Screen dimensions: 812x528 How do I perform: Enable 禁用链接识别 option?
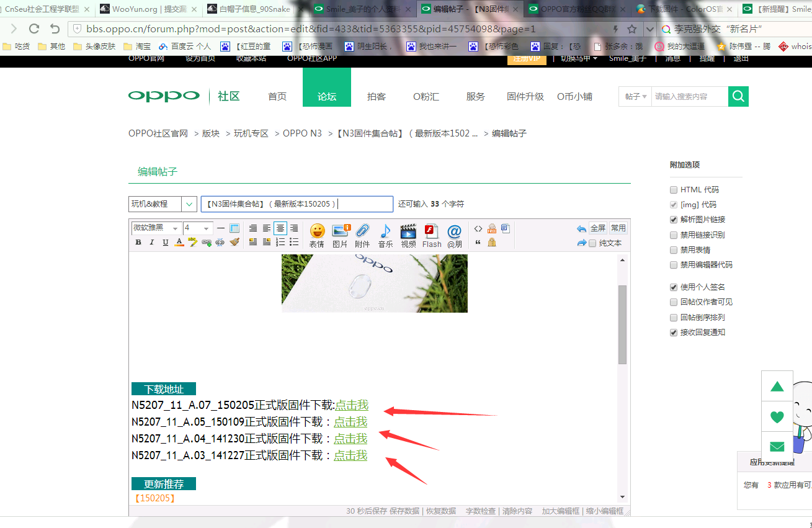(x=674, y=235)
